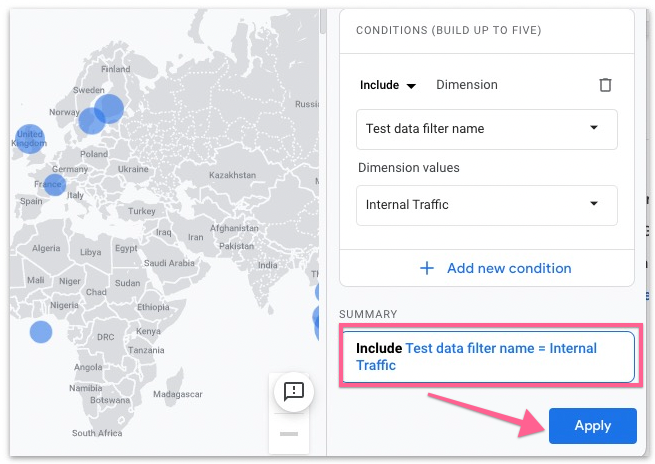The width and height of the screenshot is (655, 464).
Task: Click Turkey on the world map
Action: coord(141,211)
